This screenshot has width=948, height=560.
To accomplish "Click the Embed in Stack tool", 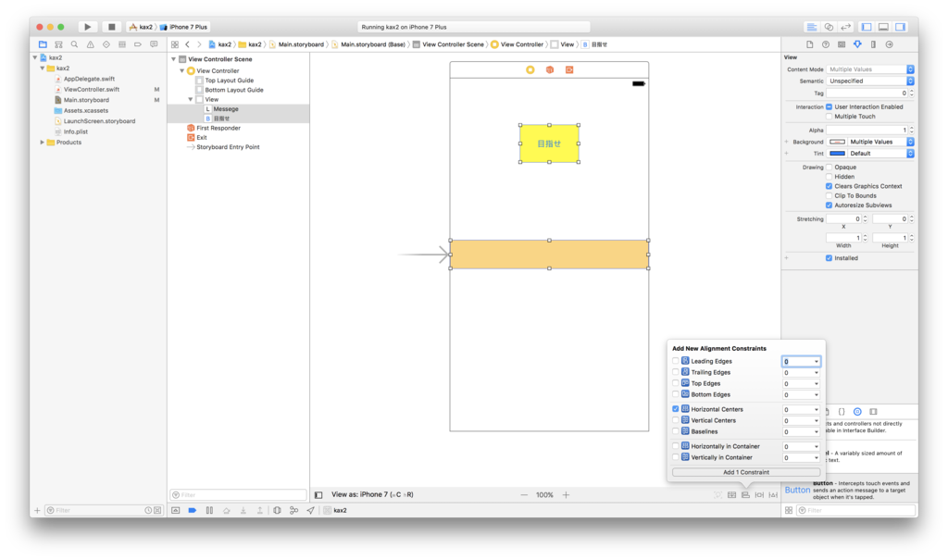I will [731, 494].
